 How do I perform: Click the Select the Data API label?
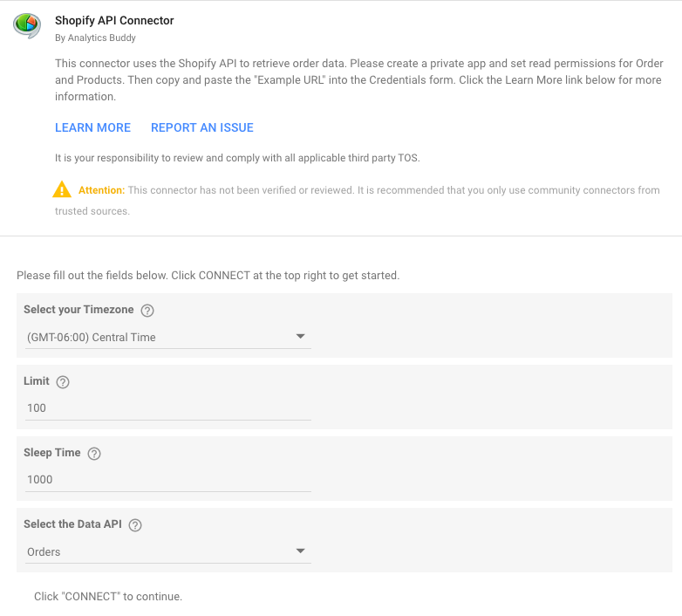(x=72, y=524)
